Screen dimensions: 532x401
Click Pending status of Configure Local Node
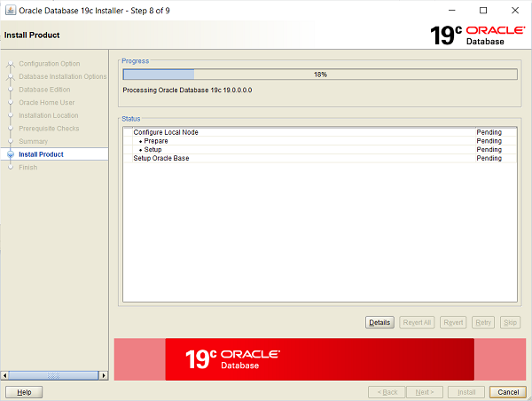[489, 132]
